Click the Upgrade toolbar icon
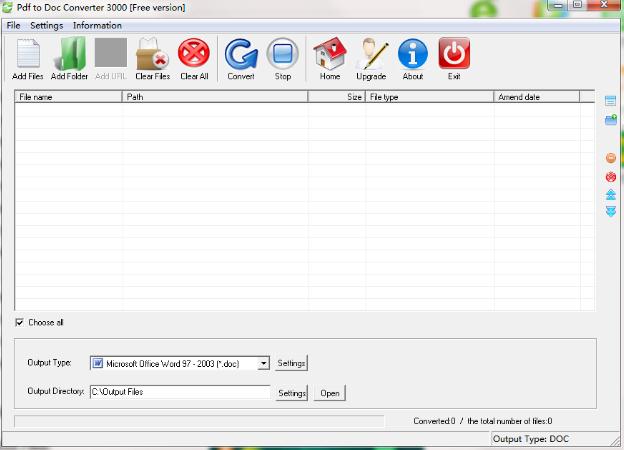The height and width of the screenshot is (450, 624). click(x=371, y=53)
